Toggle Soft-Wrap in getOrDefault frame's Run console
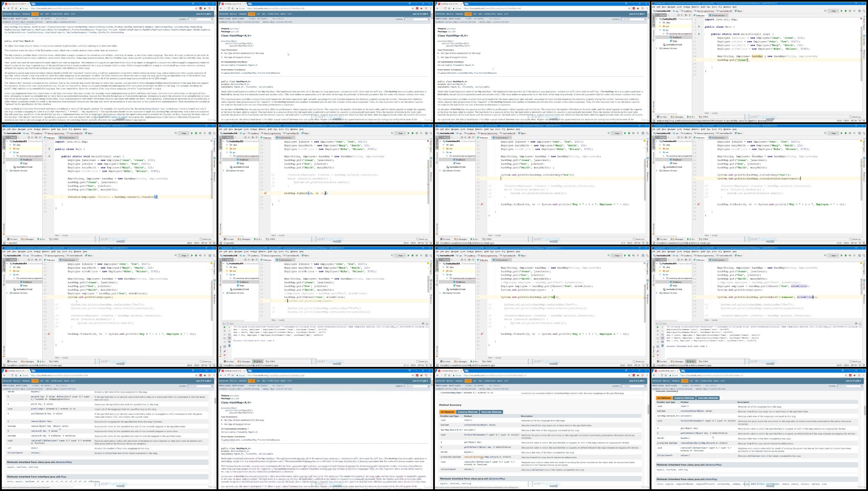 tap(663, 335)
